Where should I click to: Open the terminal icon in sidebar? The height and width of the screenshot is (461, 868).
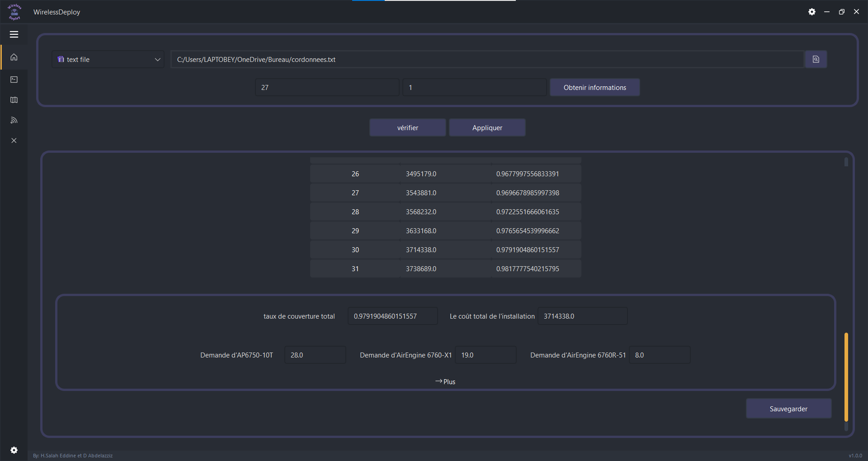[x=14, y=80]
